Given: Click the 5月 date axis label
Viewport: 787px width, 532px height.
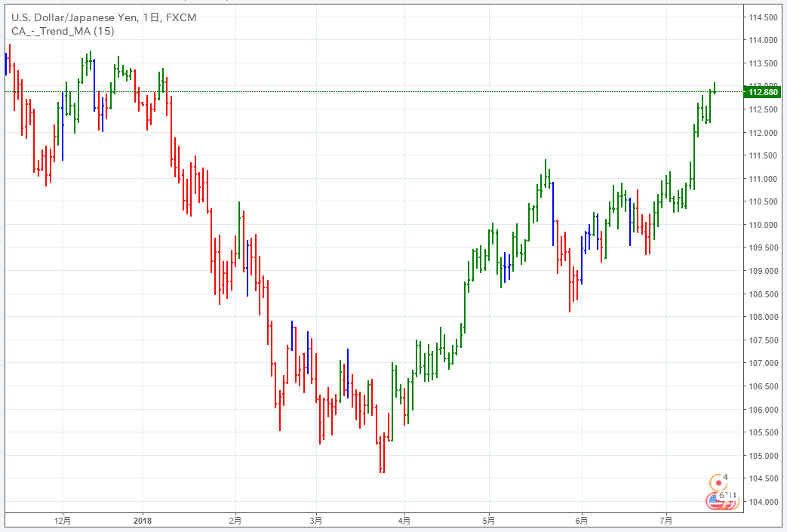Looking at the screenshot, I should tap(489, 521).
